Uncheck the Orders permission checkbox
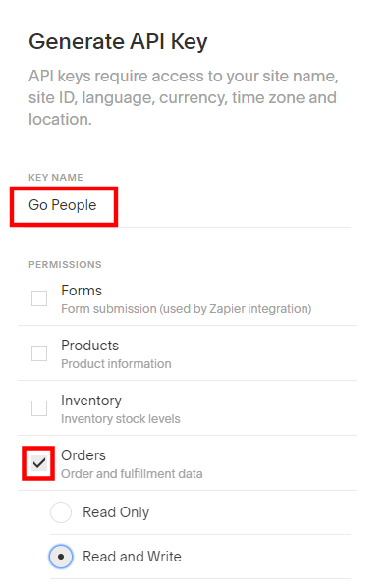This screenshot has height=588, width=388. pos(39,463)
